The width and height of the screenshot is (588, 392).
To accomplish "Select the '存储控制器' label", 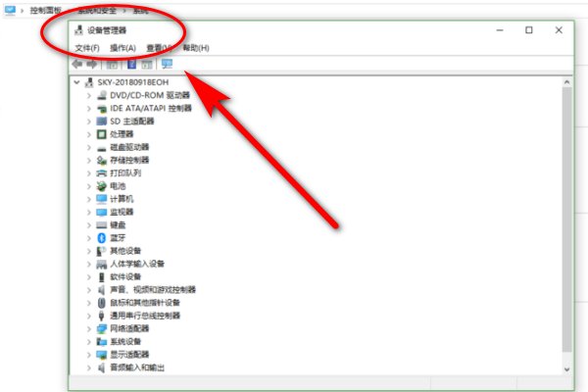I will click(129, 160).
